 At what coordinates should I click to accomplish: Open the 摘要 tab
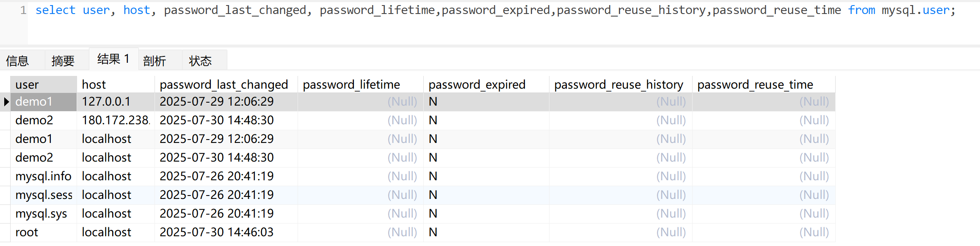pos(63,61)
